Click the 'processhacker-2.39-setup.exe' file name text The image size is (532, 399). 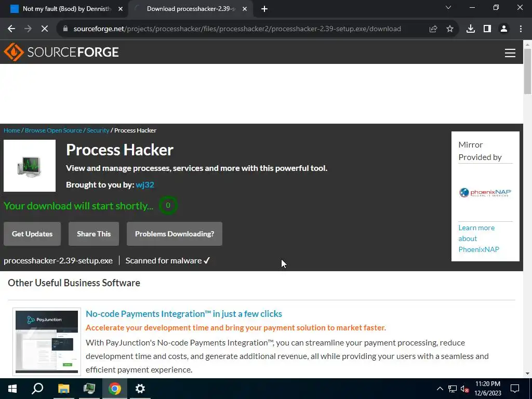58,261
